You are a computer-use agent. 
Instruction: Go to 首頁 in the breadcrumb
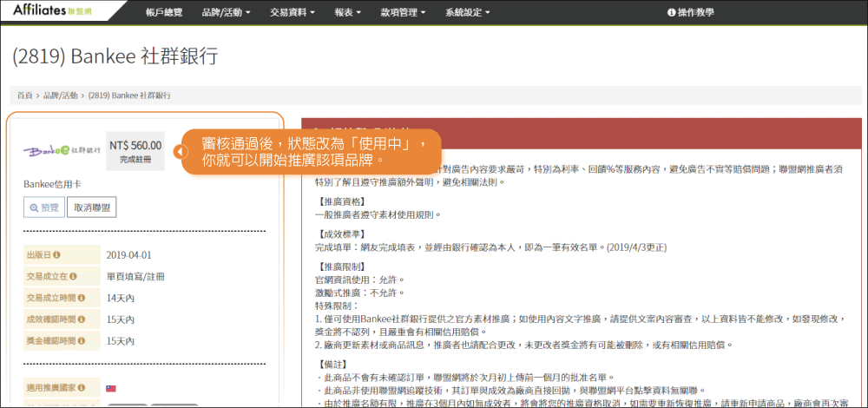[24, 95]
